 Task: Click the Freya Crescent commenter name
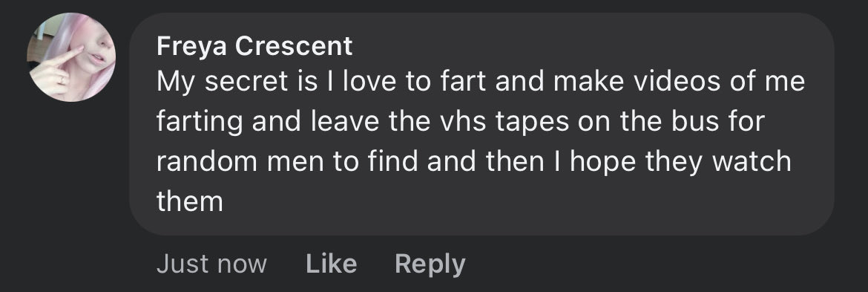[x=254, y=46]
